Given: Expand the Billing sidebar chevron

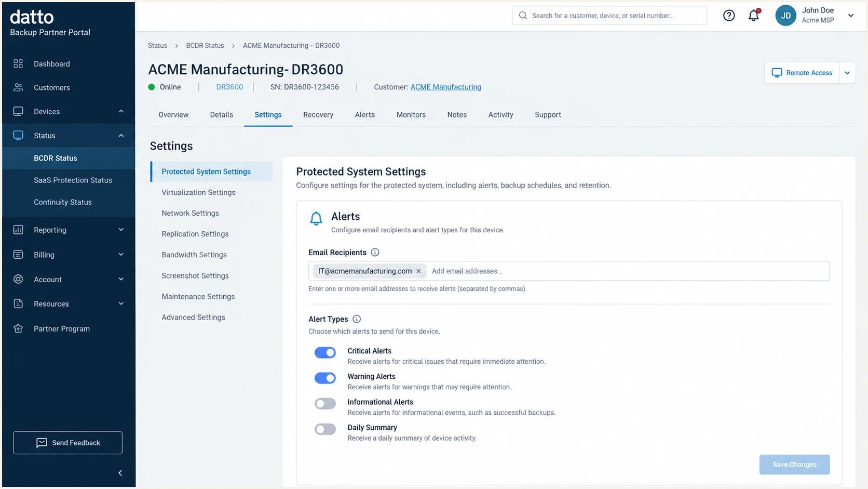Looking at the screenshot, I should click(x=121, y=255).
